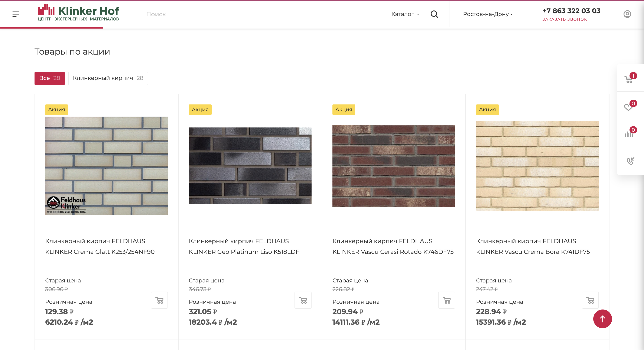This screenshot has width=644, height=350.
Task: Select the Клинкерный кирпич filter tab
Action: click(x=108, y=78)
